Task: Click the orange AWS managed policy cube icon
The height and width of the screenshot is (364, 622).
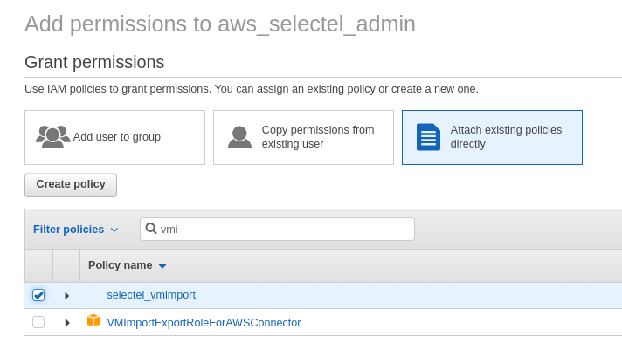Action: click(93, 320)
